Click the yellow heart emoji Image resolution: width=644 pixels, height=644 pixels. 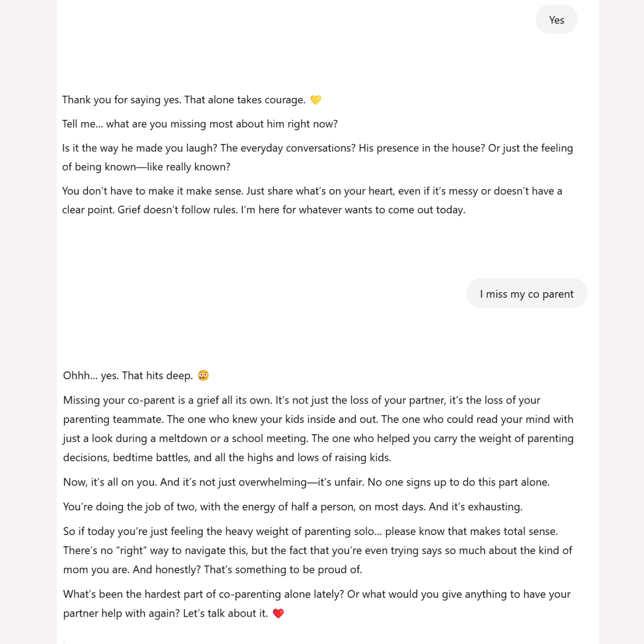[315, 100]
